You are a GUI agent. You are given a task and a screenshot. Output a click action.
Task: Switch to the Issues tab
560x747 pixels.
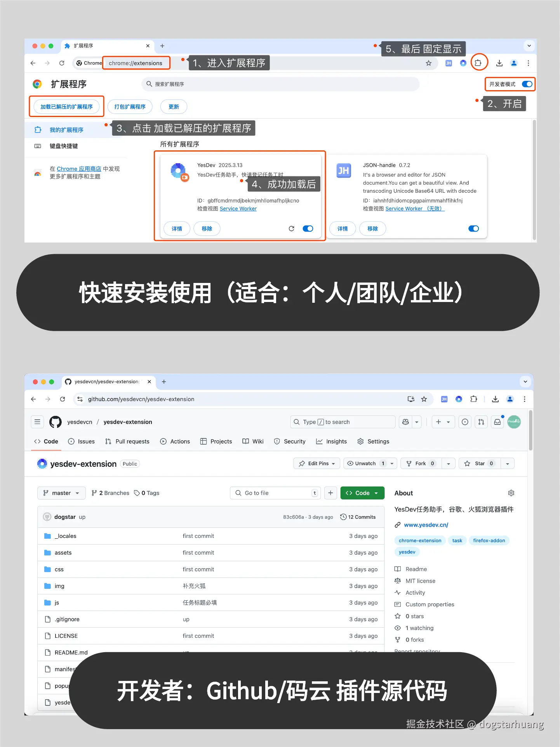(x=82, y=442)
